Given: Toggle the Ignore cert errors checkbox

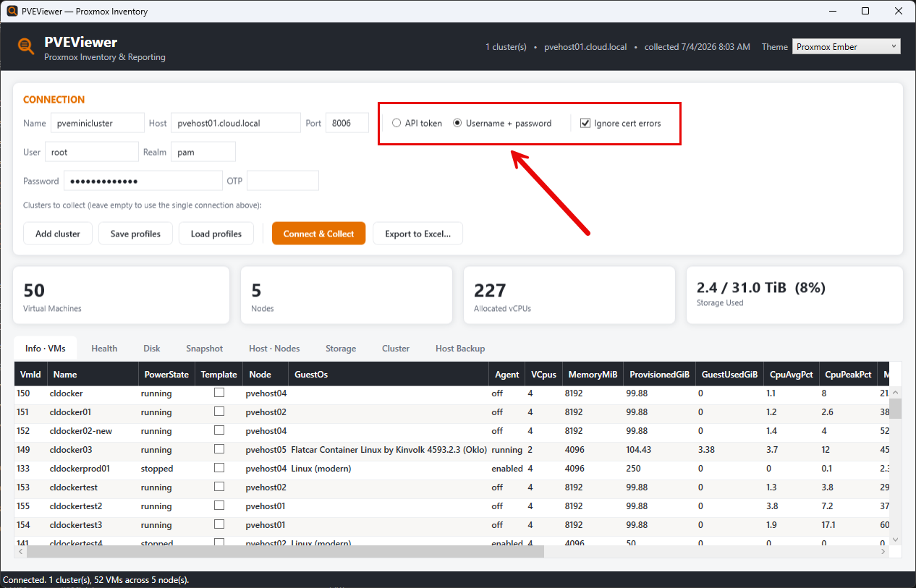Looking at the screenshot, I should tap(585, 123).
